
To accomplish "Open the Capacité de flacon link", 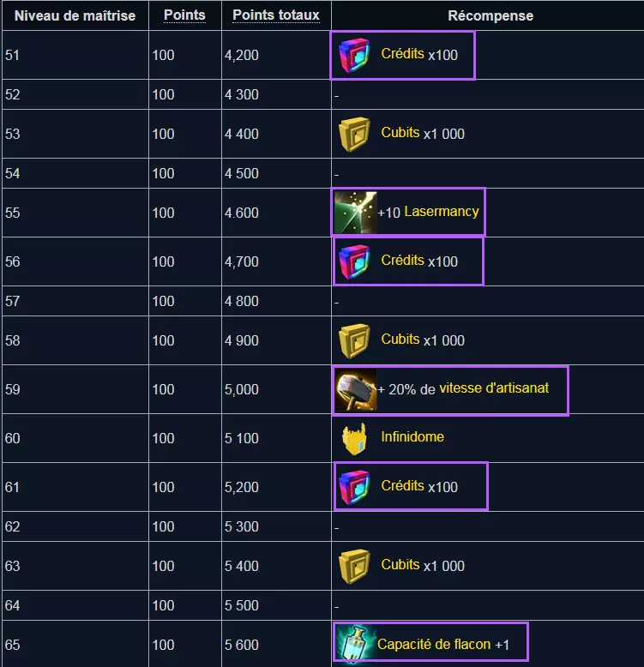I will (x=434, y=644).
